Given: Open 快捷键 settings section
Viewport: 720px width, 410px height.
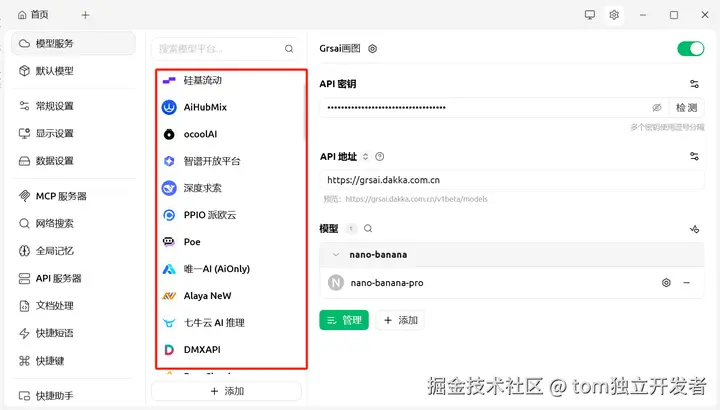Looking at the screenshot, I should click(73, 360).
